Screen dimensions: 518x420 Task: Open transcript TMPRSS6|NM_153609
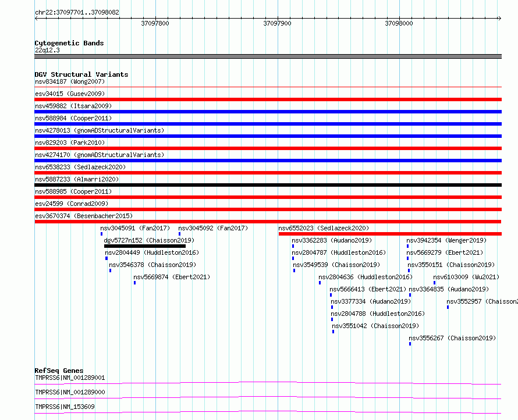(65, 407)
